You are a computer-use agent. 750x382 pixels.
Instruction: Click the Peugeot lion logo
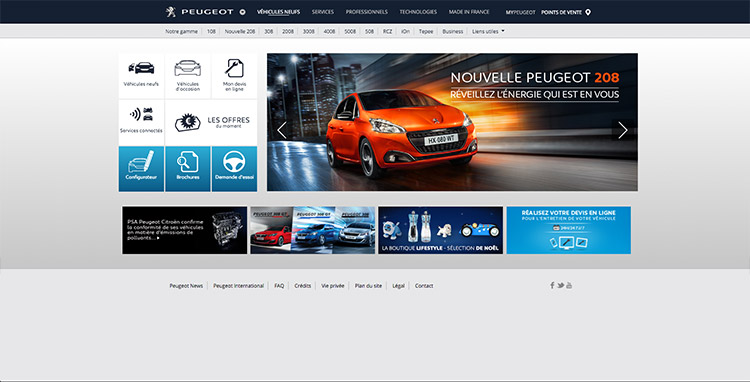point(171,12)
